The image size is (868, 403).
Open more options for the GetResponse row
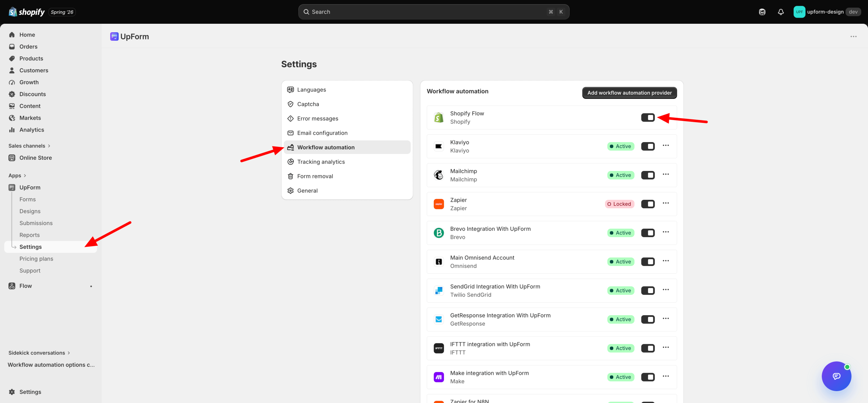coord(666,319)
